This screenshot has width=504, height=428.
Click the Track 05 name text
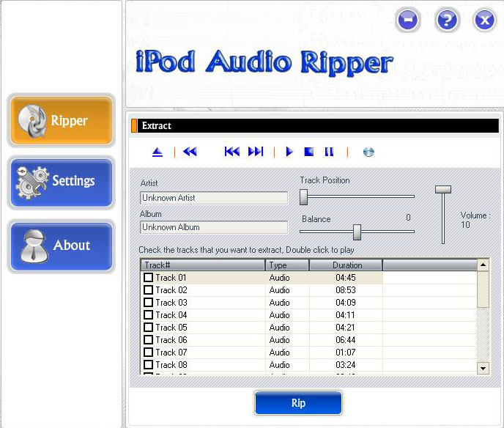click(171, 328)
